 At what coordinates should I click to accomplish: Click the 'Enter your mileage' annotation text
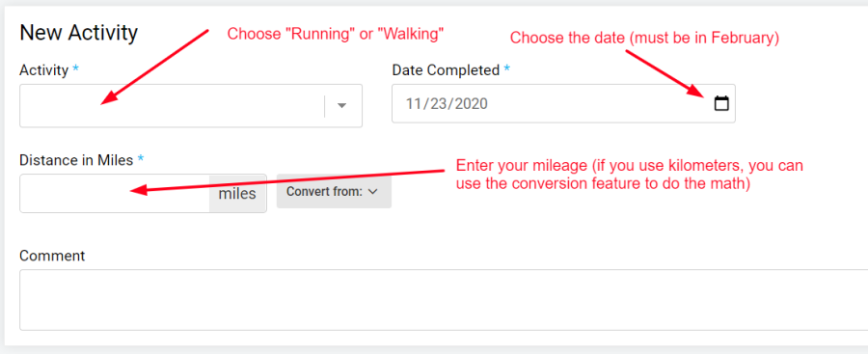point(630,175)
